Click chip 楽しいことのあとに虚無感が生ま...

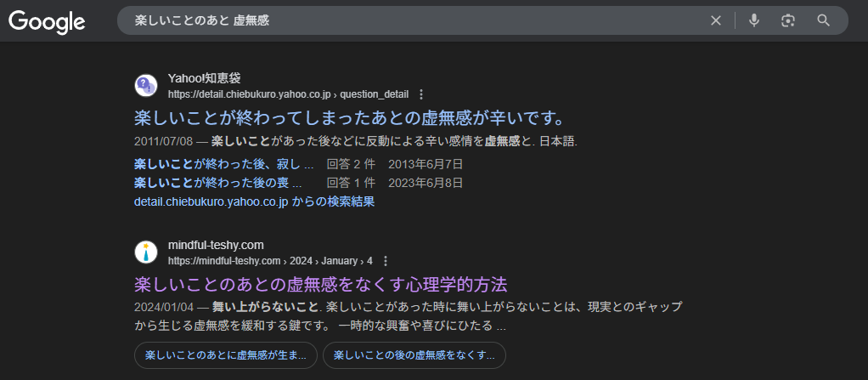tap(226, 355)
